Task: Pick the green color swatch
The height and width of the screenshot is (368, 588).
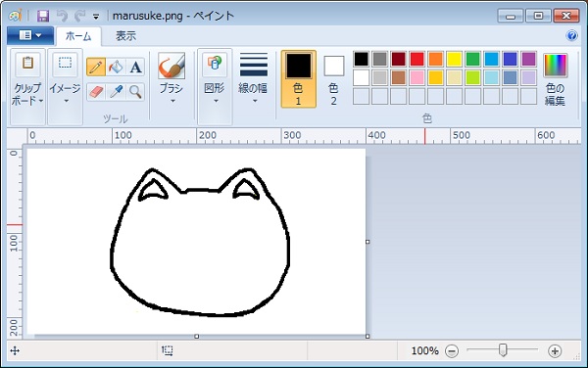Action: coord(473,59)
